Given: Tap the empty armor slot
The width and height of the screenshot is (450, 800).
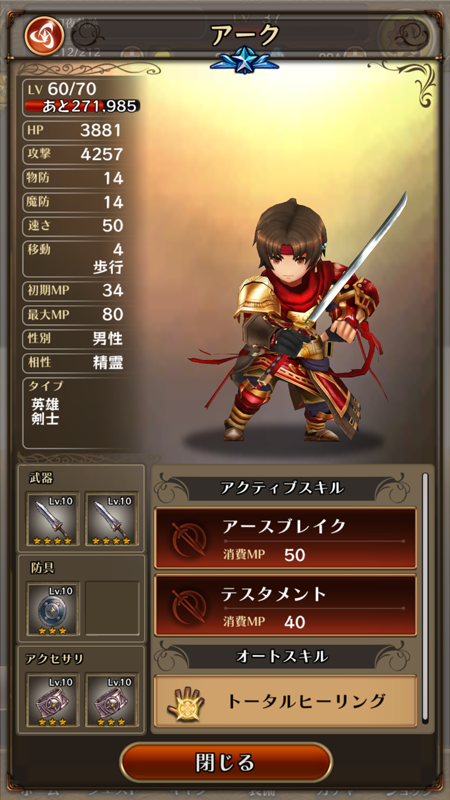Looking at the screenshot, I should (112, 608).
